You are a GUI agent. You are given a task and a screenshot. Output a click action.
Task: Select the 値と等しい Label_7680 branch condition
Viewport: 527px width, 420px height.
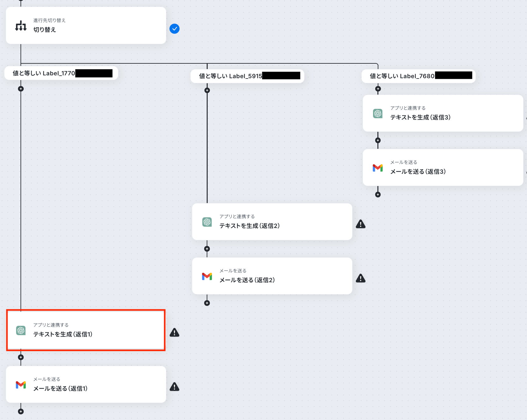coord(418,76)
